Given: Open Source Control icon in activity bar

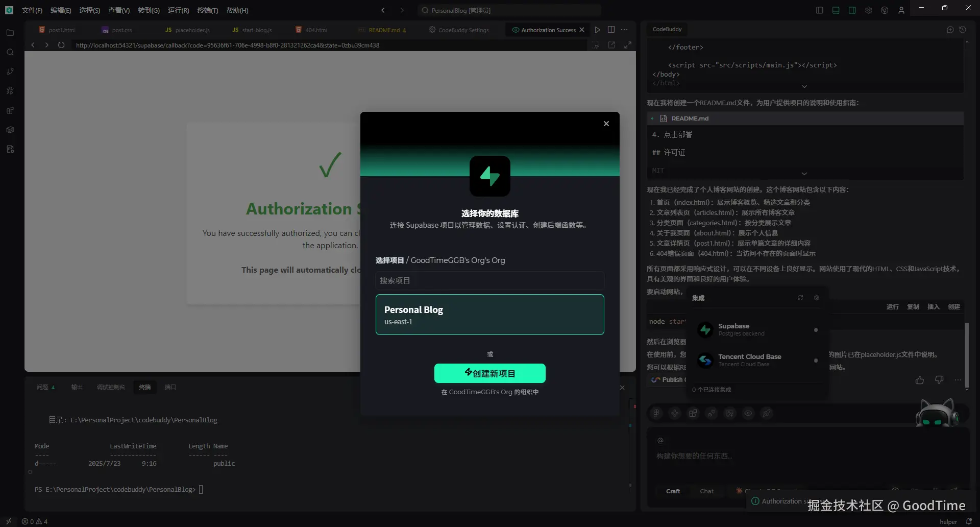Looking at the screenshot, I should click(x=10, y=71).
